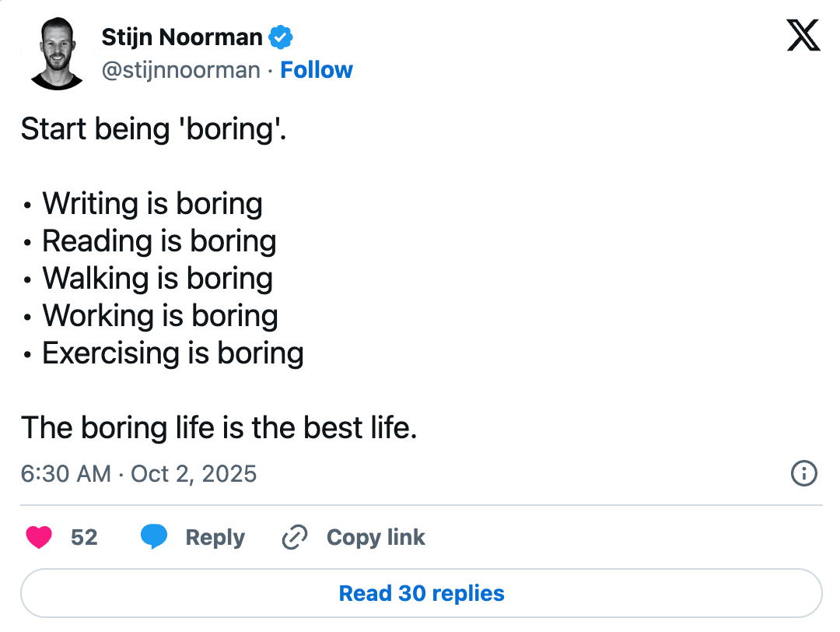Like the tweet with the heart icon

[39, 537]
